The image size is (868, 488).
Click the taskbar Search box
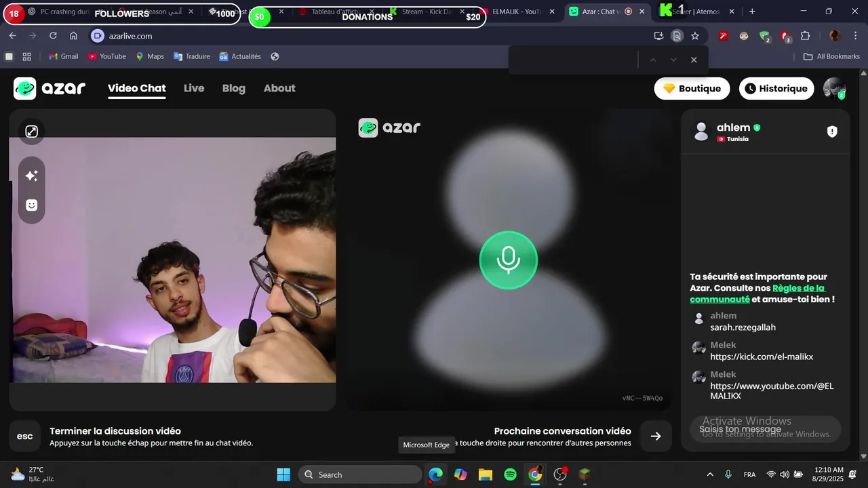[x=359, y=474]
